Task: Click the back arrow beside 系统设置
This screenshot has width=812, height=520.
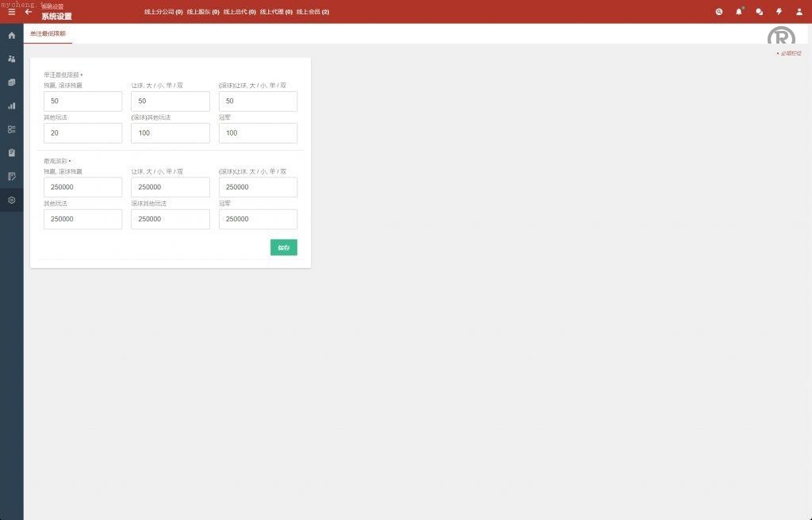Action: 29,12
